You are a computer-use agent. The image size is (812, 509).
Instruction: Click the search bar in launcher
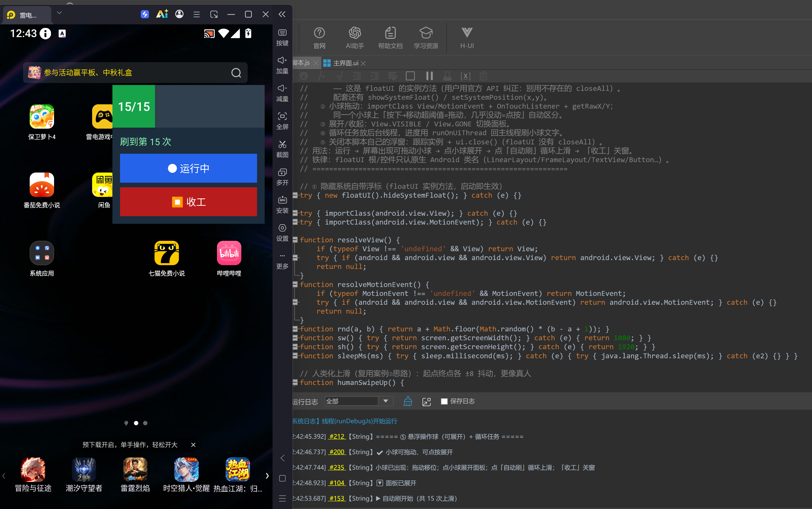tap(135, 73)
